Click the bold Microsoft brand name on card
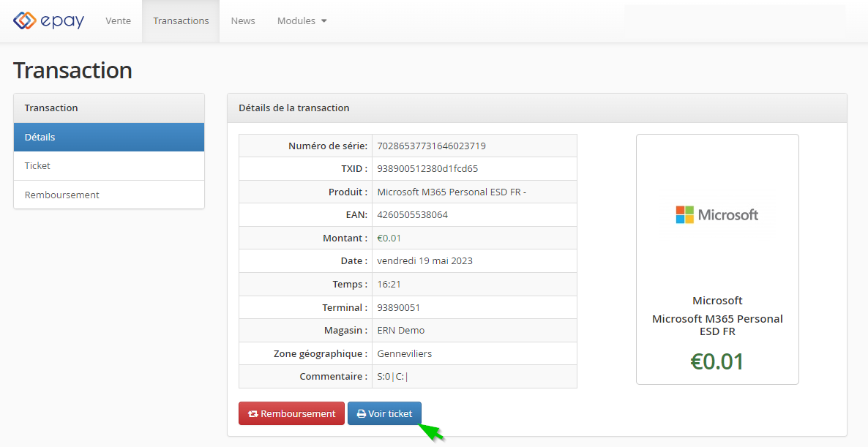 tap(717, 301)
